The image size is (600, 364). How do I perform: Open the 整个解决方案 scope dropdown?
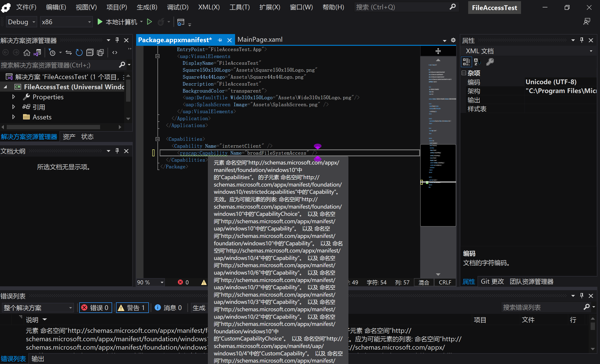pyautogui.click(x=37, y=308)
